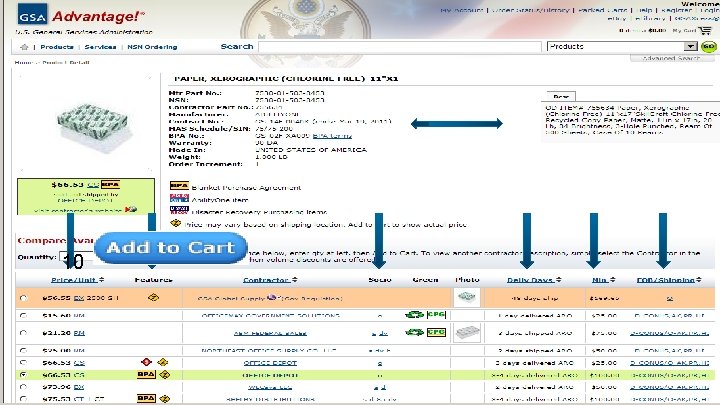Click the BPA badge in the green price box
The image size is (720, 405).
point(110,185)
